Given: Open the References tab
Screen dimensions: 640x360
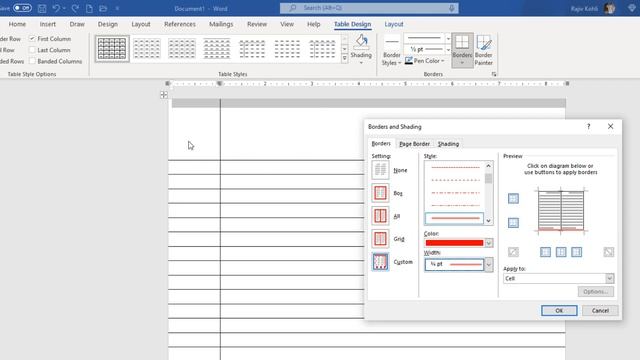Looking at the screenshot, I should 180,24.
